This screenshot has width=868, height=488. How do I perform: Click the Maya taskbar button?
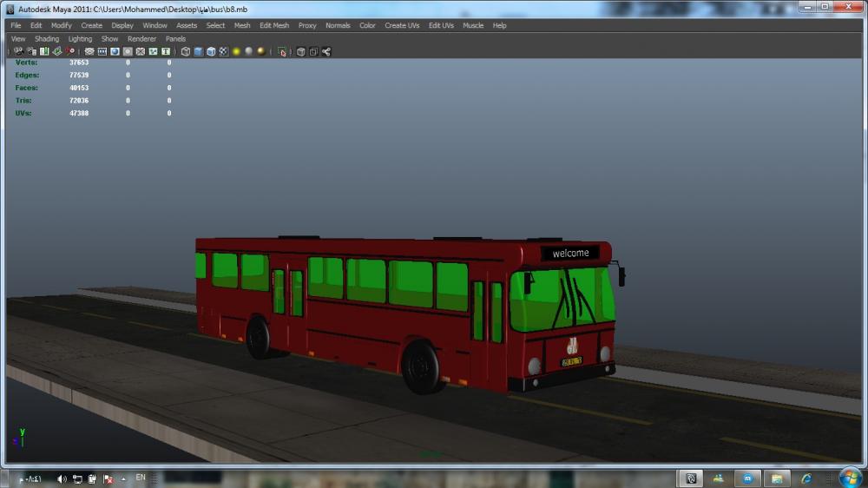[691, 478]
